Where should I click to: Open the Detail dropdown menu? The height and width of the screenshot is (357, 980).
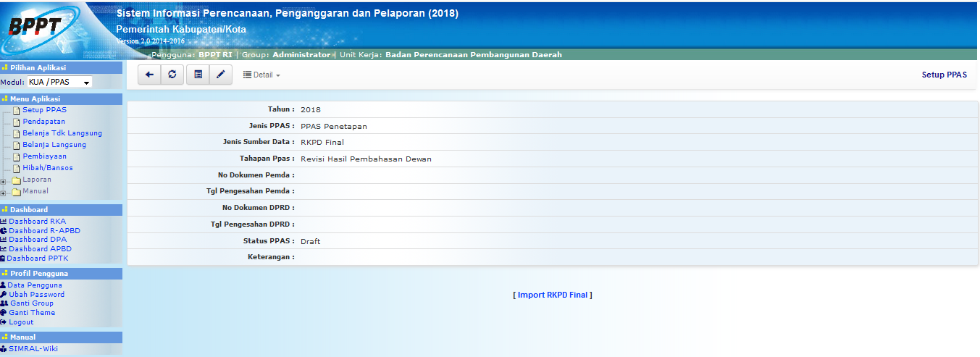tap(261, 75)
